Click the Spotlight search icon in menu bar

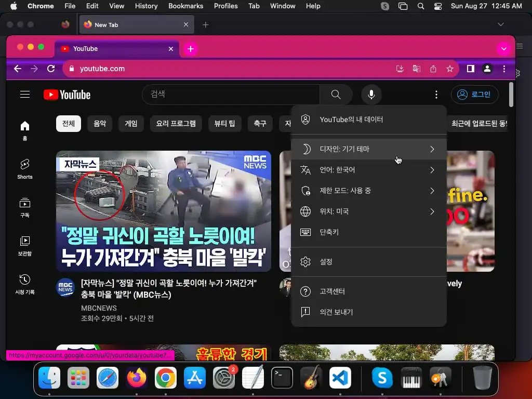(x=421, y=6)
